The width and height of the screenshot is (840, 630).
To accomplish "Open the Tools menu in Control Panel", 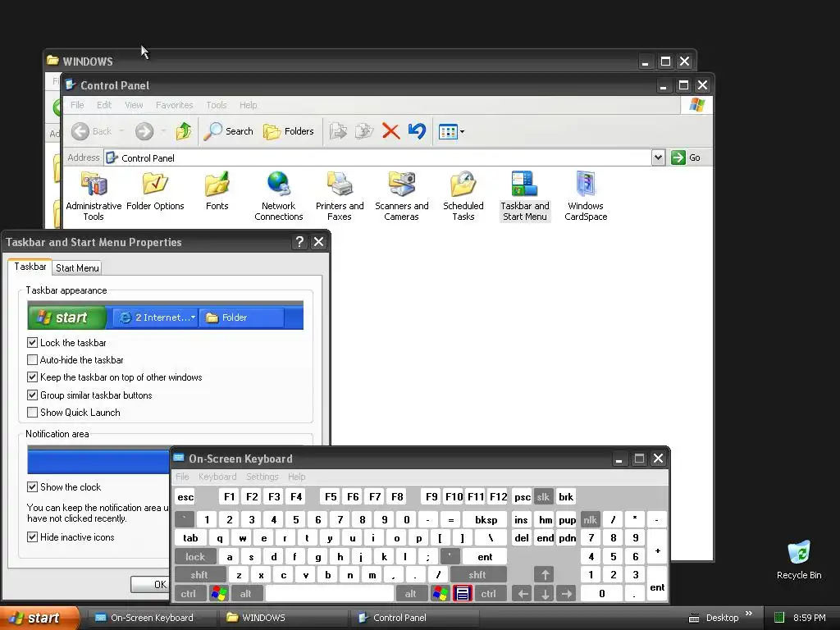I will click(217, 105).
